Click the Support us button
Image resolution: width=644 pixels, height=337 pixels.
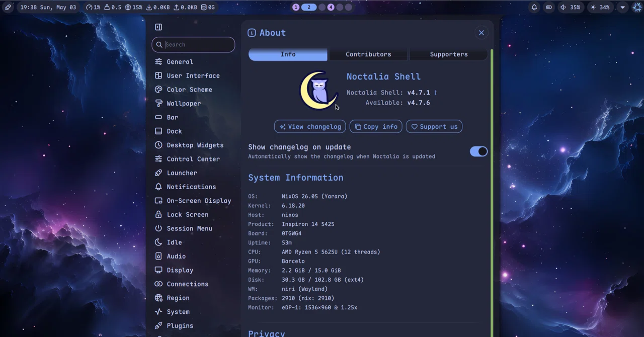434,127
